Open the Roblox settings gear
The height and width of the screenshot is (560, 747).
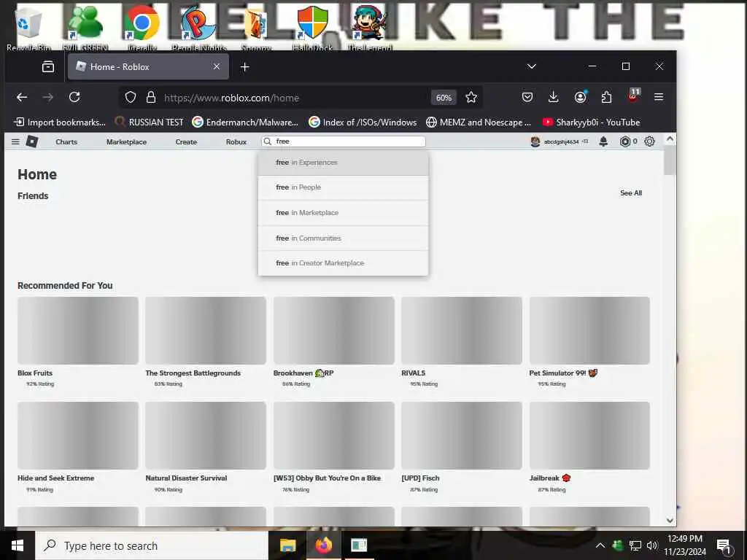(x=649, y=141)
